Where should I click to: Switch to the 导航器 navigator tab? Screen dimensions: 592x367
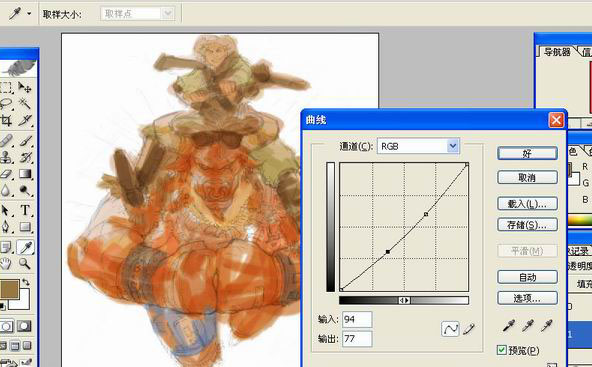coord(557,52)
